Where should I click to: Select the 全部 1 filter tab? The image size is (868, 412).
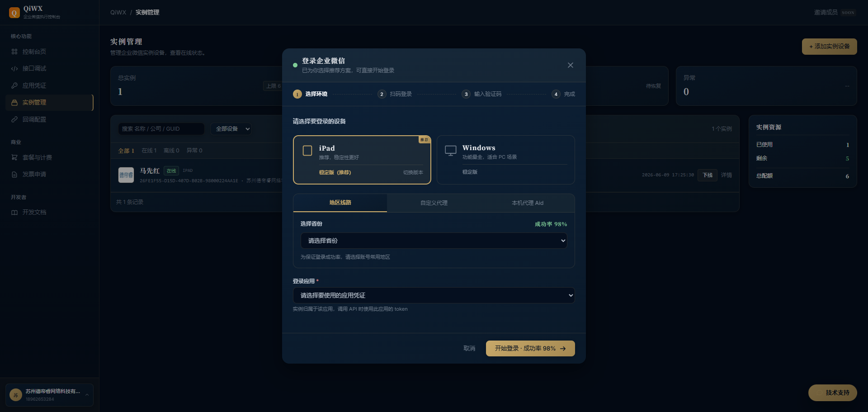(x=126, y=151)
